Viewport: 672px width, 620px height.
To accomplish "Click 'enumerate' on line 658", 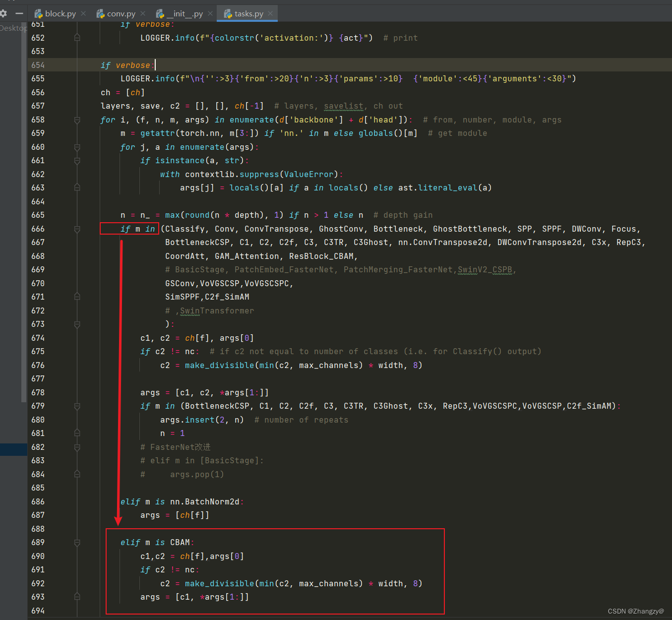I will tap(252, 120).
